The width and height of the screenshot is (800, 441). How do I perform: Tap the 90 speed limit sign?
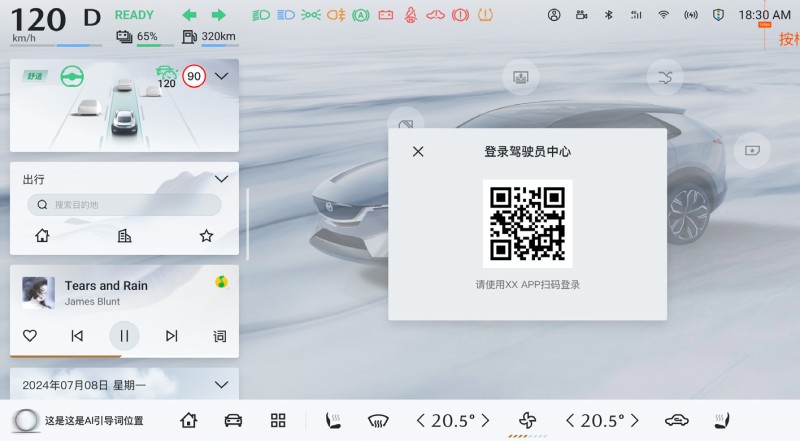[194, 76]
